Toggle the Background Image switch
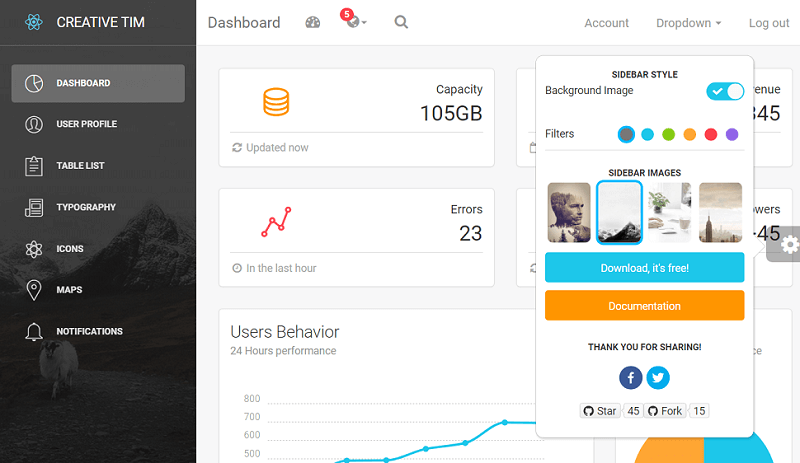Image resolution: width=800 pixels, height=463 pixels. click(x=725, y=91)
